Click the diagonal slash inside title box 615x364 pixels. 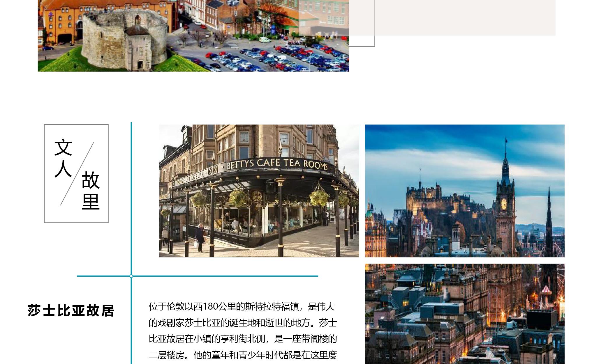pos(77,174)
